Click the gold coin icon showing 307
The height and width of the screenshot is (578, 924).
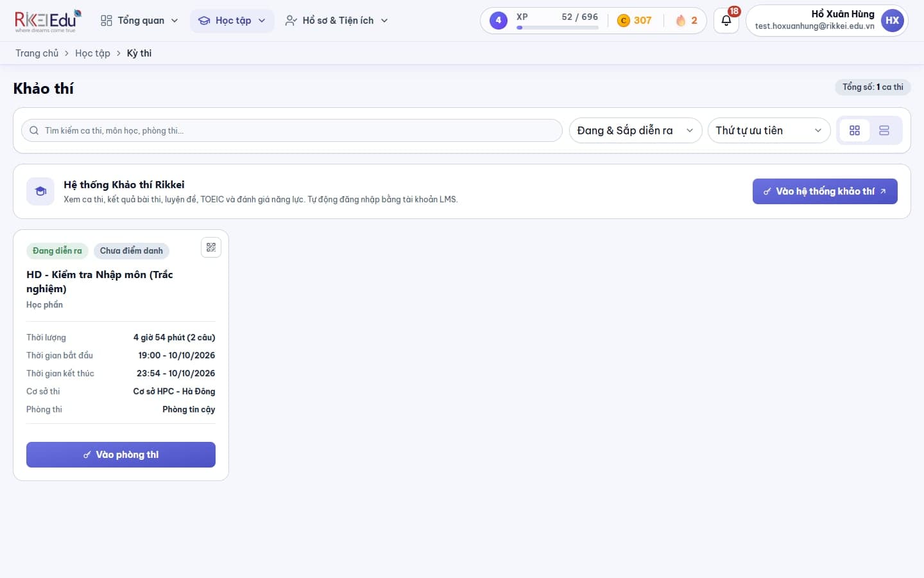pos(623,21)
